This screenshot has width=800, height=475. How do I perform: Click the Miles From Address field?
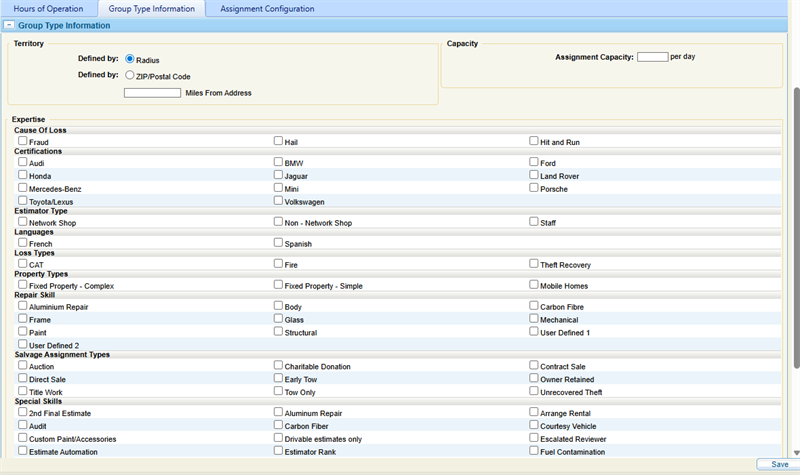pyautogui.click(x=152, y=93)
